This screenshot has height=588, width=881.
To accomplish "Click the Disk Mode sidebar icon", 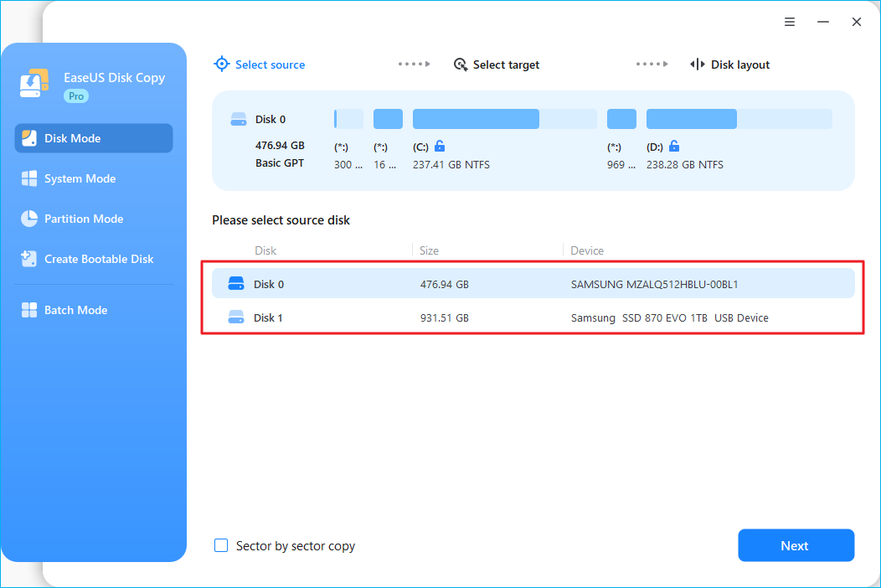I will [29, 138].
